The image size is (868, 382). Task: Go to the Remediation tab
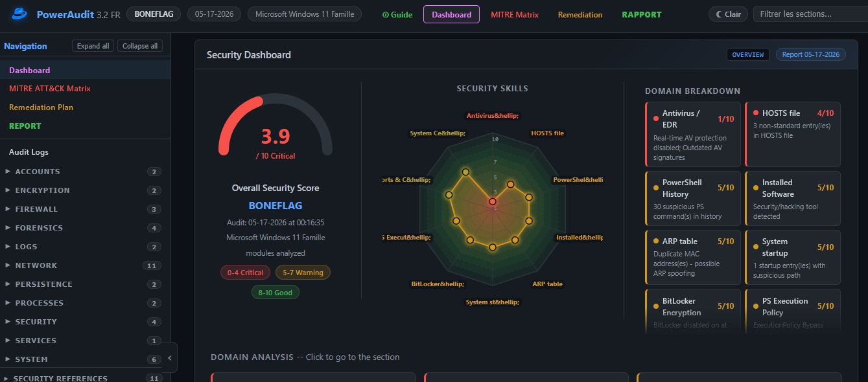click(x=580, y=14)
